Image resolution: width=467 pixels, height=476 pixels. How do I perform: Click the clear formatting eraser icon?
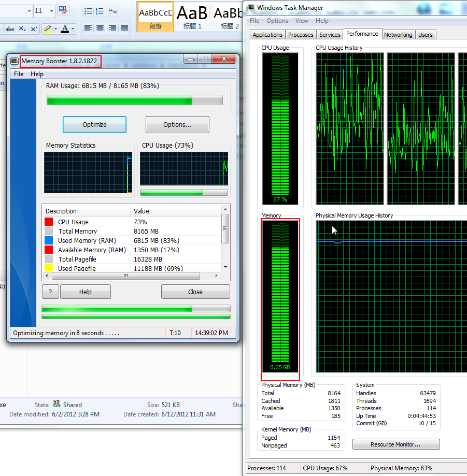pos(63,11)
